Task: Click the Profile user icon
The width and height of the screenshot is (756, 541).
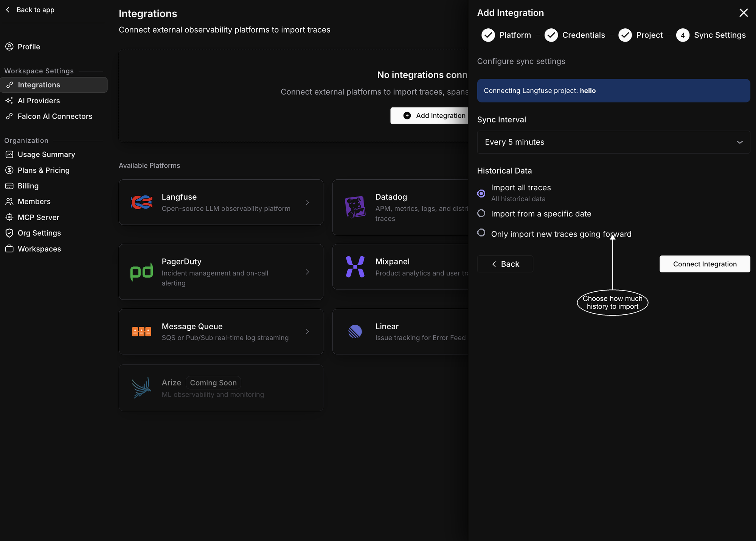Action: click(x=9, y=47)
